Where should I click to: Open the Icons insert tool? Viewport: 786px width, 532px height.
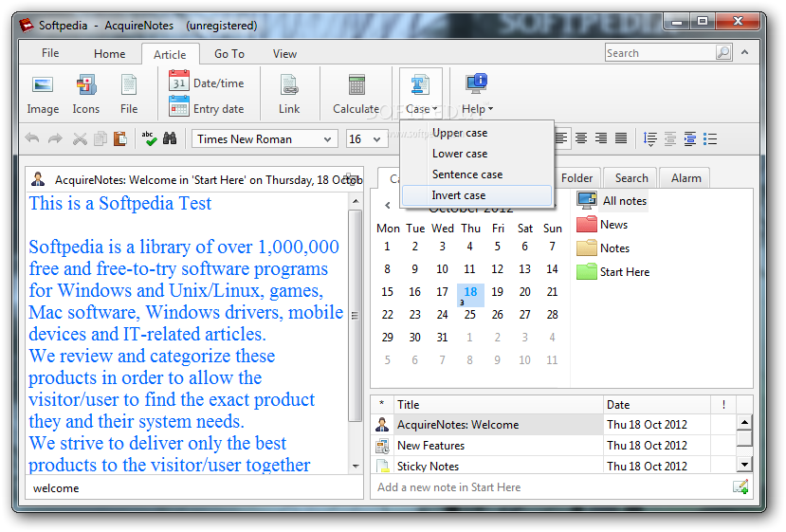coord(85,95)
